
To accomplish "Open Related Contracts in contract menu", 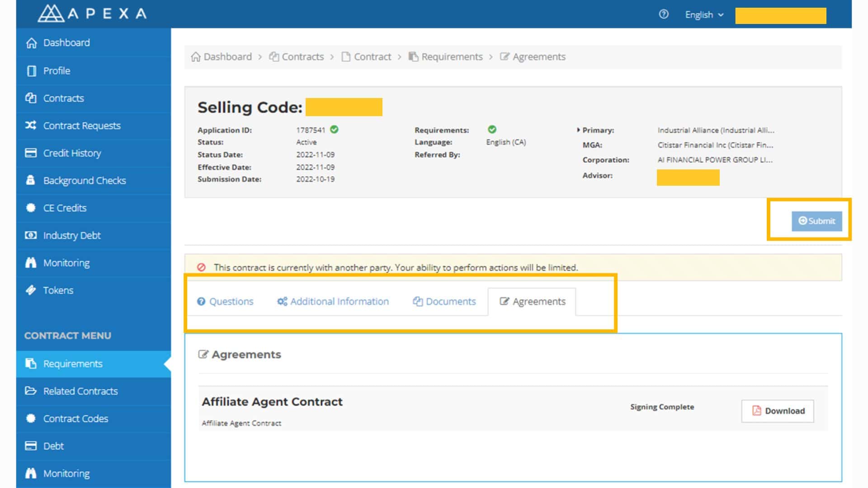I will (x=80, y=391).
